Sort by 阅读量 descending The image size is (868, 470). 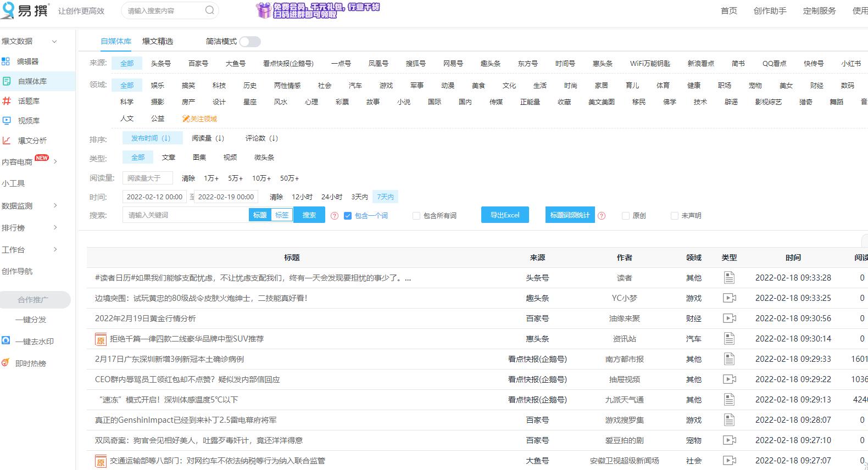(208, 138)
